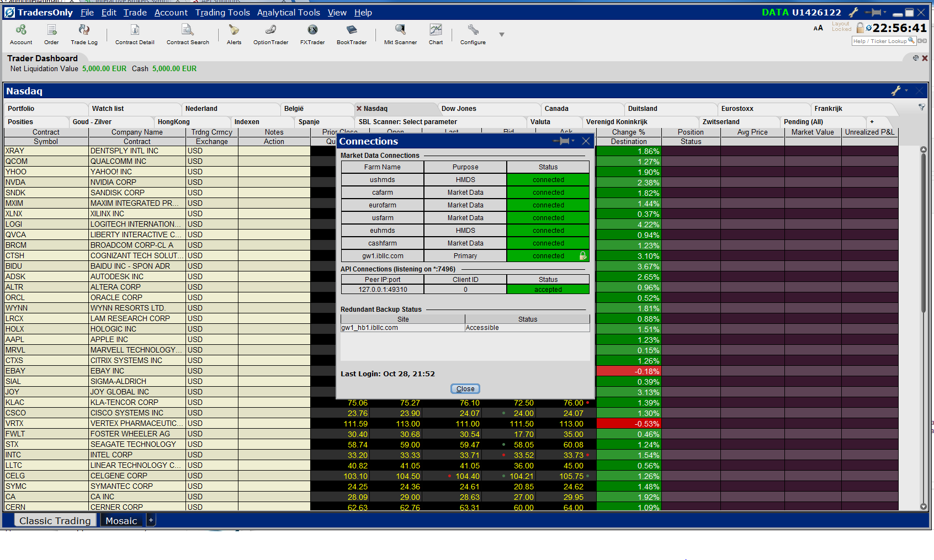Open the Pending (All) tab
The image size is (934, 560).
point(823,122)
